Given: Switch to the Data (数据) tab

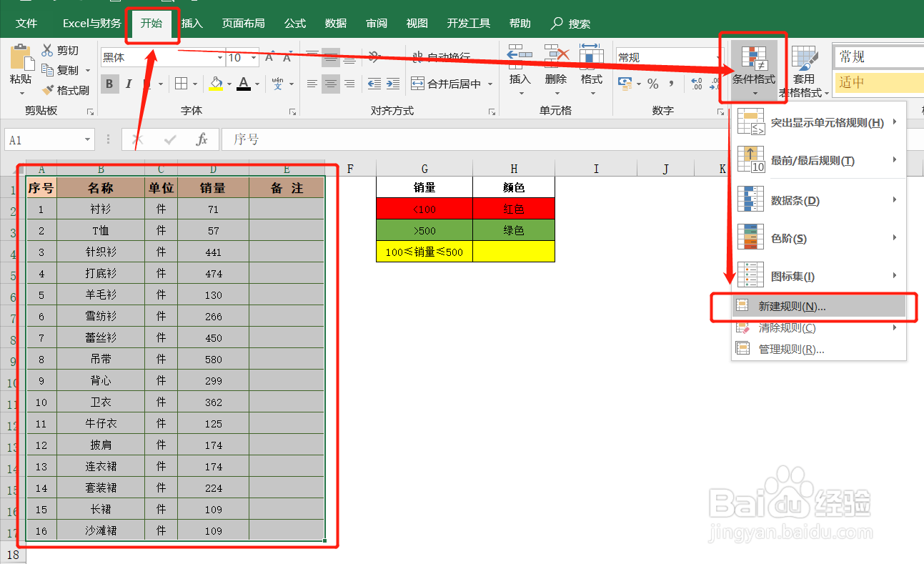Looking at the screenshot, I should point(336,24).
